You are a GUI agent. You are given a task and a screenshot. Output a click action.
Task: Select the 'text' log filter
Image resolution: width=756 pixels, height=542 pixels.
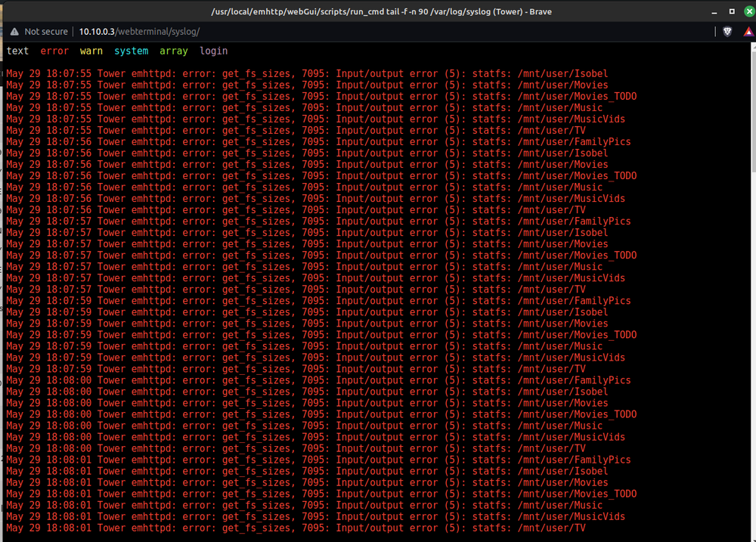(x=17, y=51)
